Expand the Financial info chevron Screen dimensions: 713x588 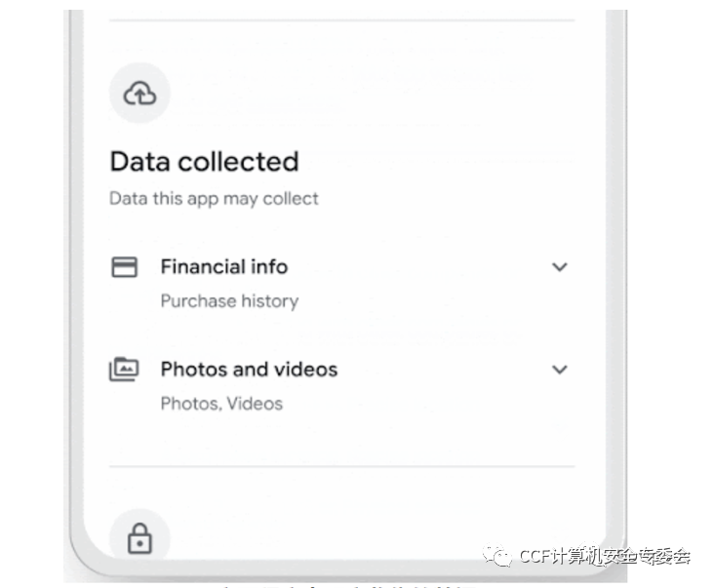(x=559, y=267)
